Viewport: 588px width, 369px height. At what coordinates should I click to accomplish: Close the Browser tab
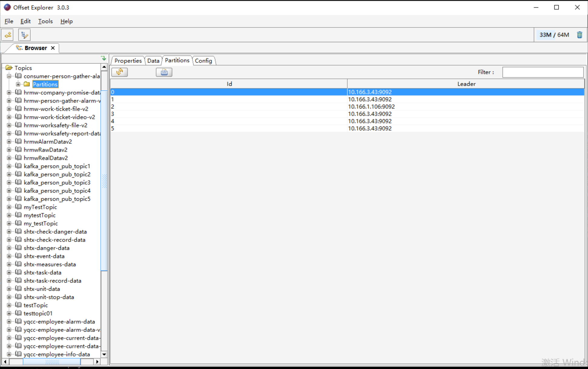click(53, 48)
